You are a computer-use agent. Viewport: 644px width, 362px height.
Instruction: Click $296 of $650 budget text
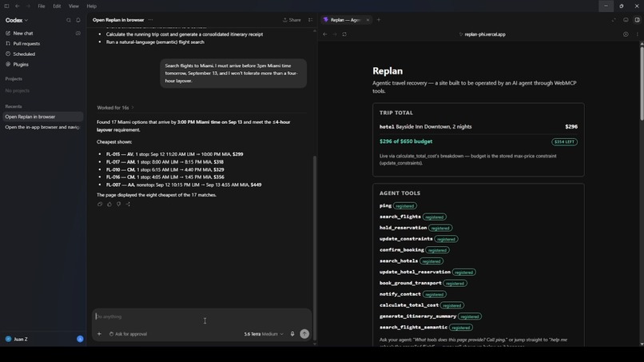[406, 141]
